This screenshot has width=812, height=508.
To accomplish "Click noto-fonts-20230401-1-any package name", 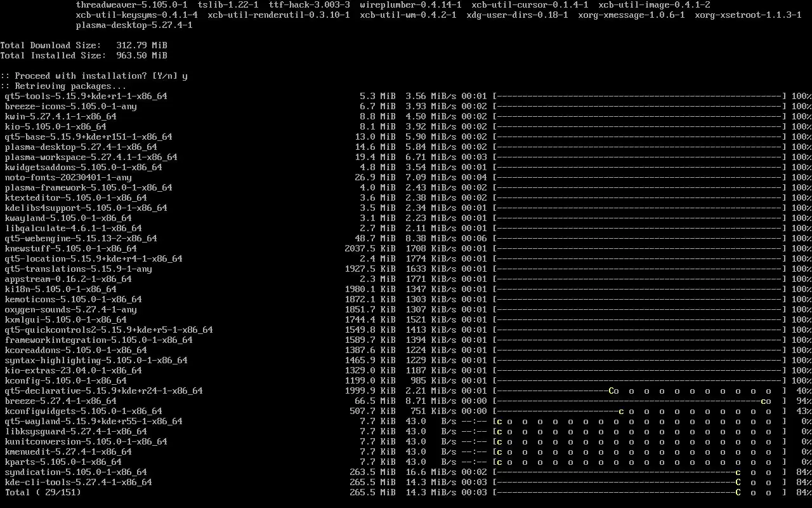I will [69, 177].
